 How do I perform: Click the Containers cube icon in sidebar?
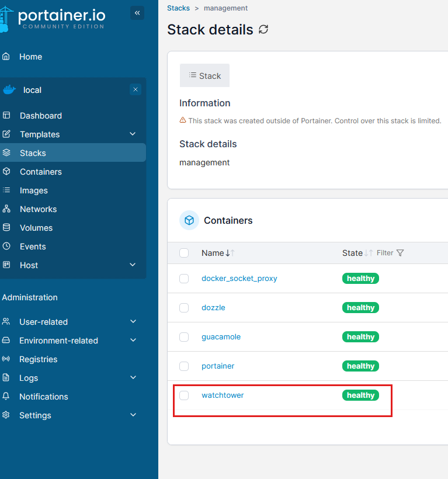pos(6,172)
